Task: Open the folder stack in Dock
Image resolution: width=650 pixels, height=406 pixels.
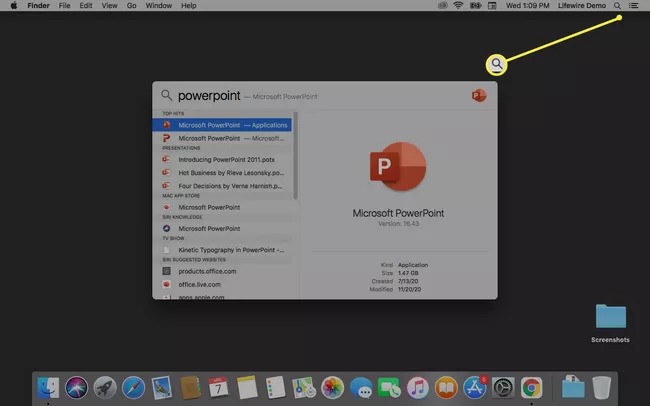Action: click(573, 387)
